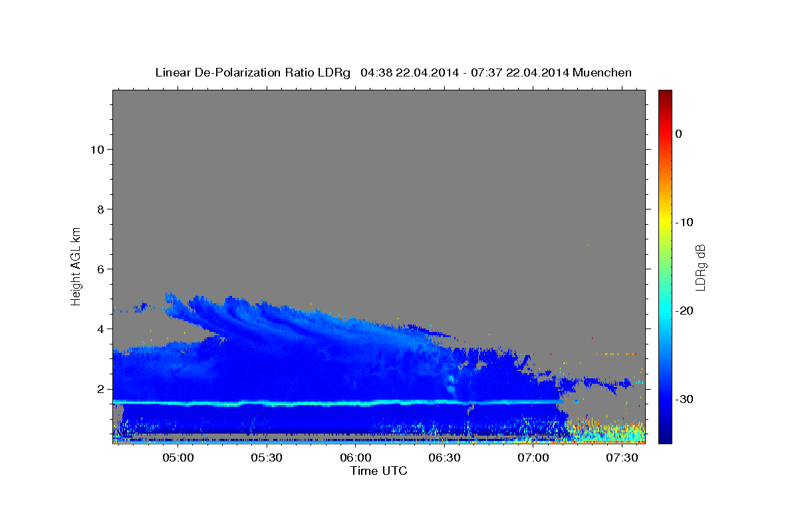
Task: Click the colorbar value 0
Action: (x=678, y=134)
